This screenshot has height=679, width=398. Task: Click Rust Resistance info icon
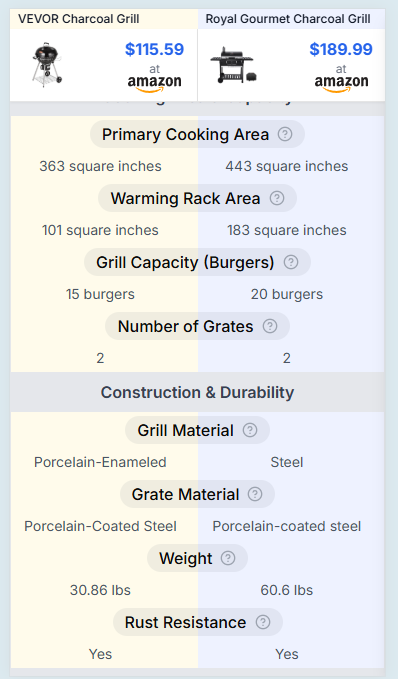click(263, 622)
